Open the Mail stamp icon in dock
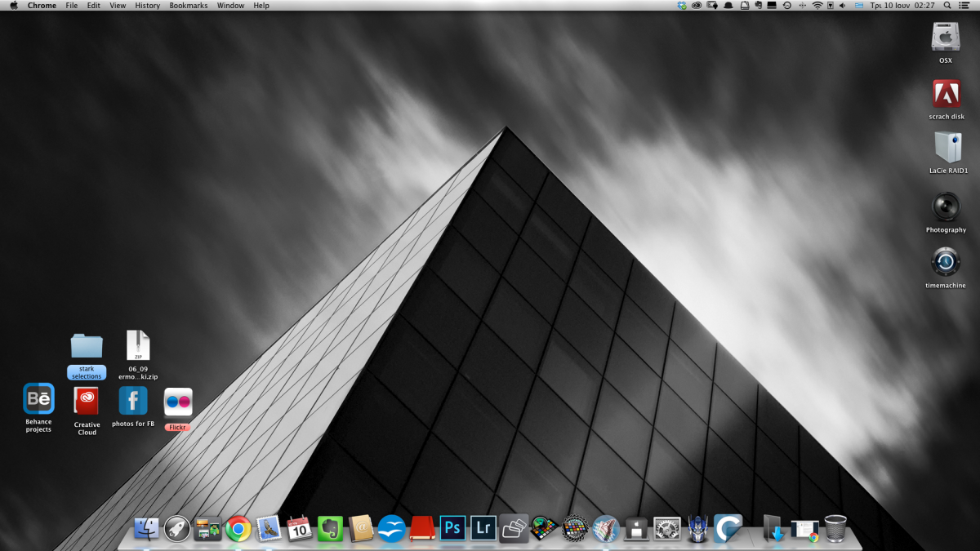Screen dimensions: 980x551 point(269,529)
